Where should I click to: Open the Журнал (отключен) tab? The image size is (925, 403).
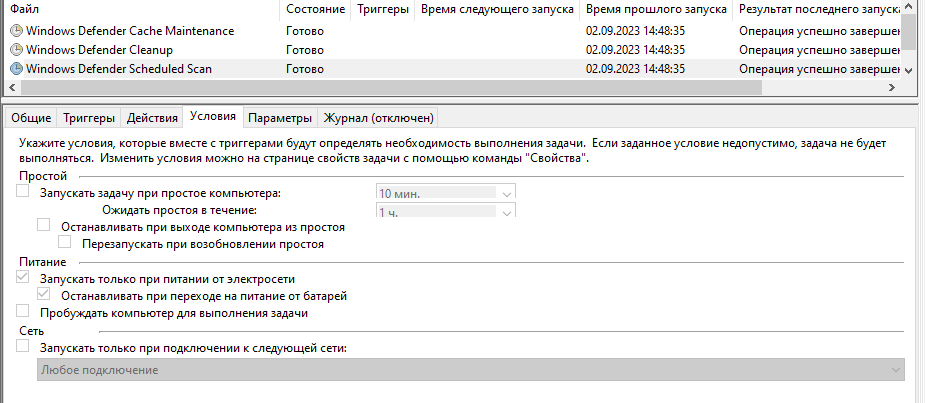(x=379, y=118)
